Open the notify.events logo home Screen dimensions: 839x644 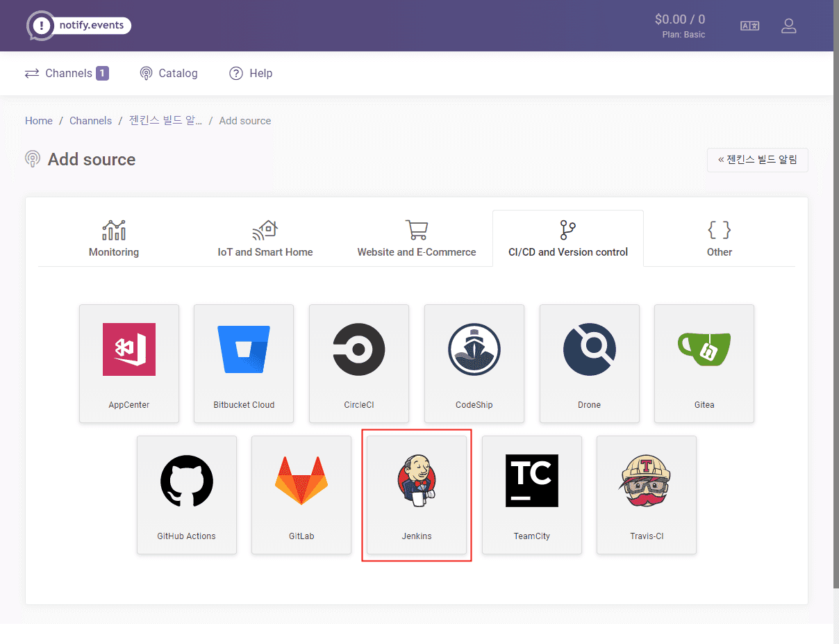(x=78, y=26)
